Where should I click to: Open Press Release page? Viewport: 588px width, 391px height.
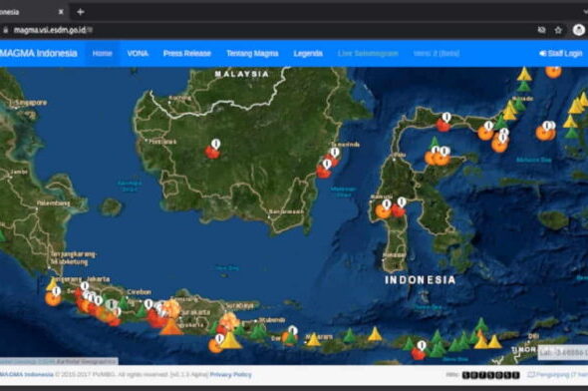click(187, 53)
